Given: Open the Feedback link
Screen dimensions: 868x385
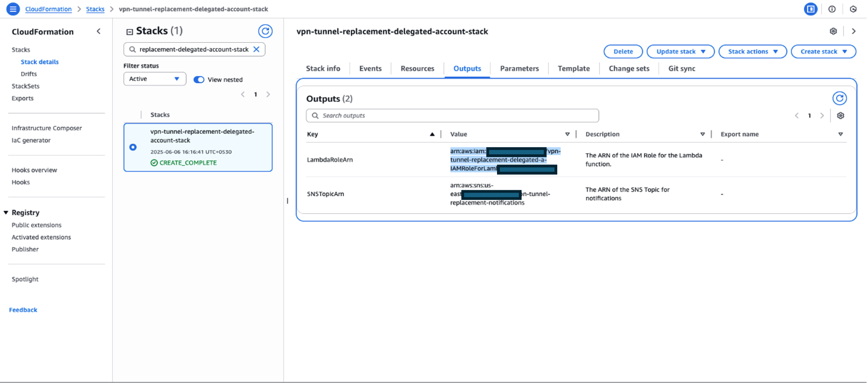Looking at the screenshot, I should [23, 310].
